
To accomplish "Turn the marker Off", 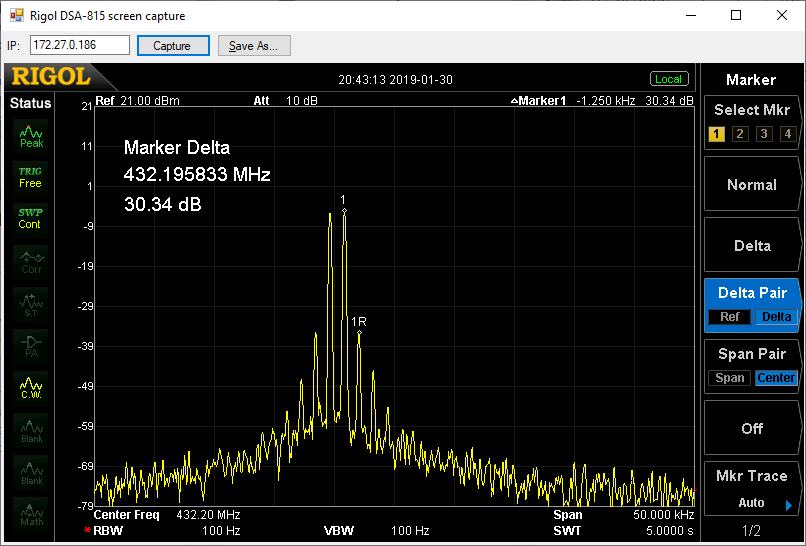I will pos(752,428).
